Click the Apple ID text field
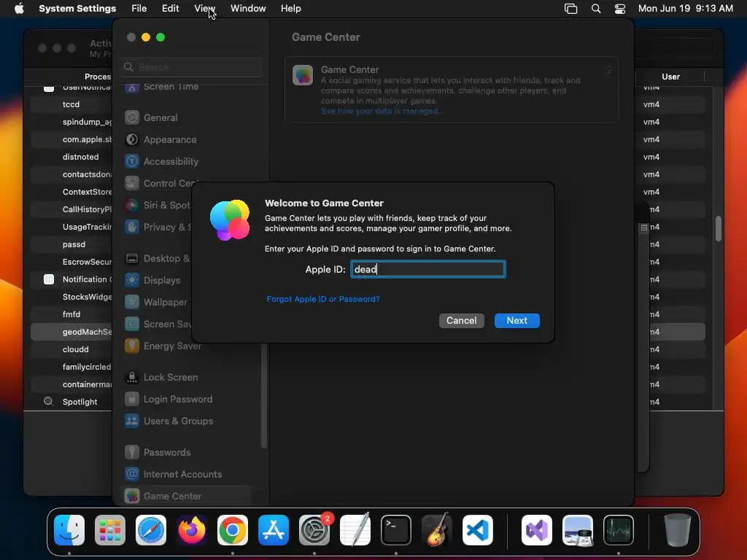Viewport: 747px width, 560px height. tap(427, 269)
